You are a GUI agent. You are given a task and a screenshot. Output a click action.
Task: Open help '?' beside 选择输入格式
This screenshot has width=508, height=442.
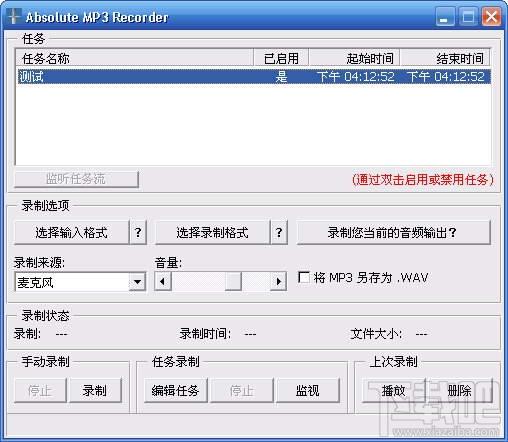point(138,232)
